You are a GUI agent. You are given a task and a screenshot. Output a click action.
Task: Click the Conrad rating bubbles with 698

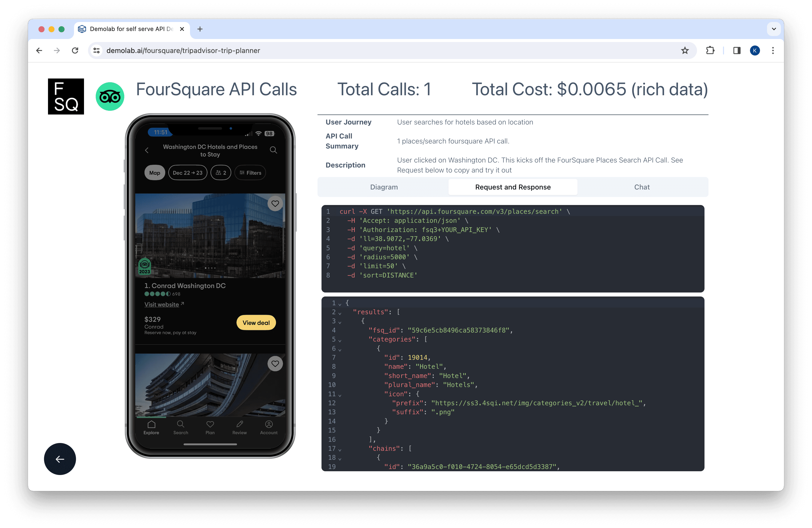[x=162, y=294]
